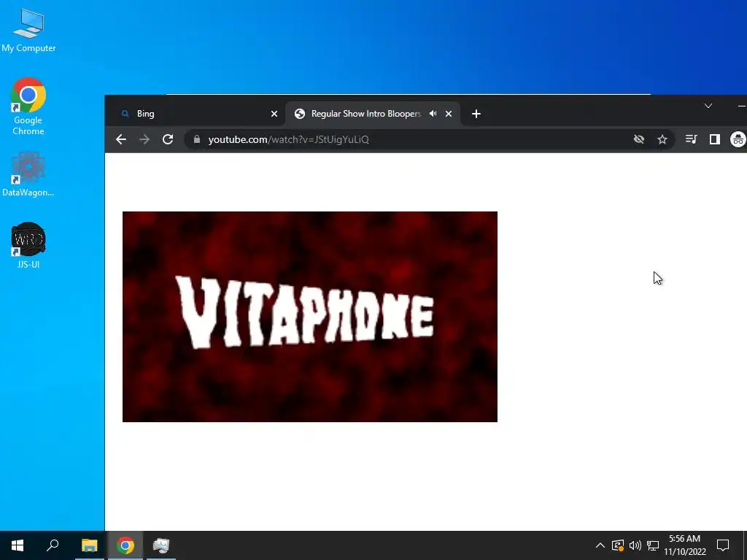
Task: Click the Incognito profile icon
Action: coord(738,139)
